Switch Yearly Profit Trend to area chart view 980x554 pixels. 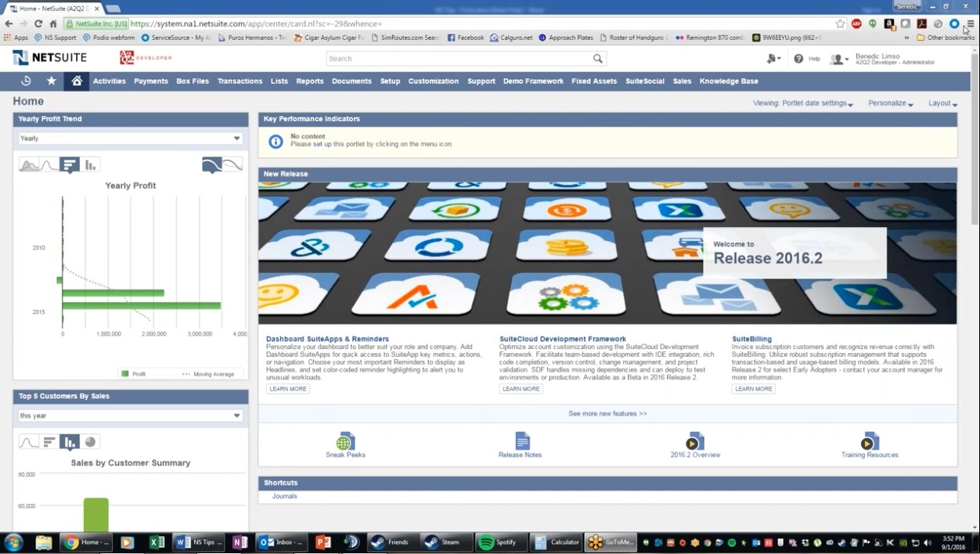[29, 164]
